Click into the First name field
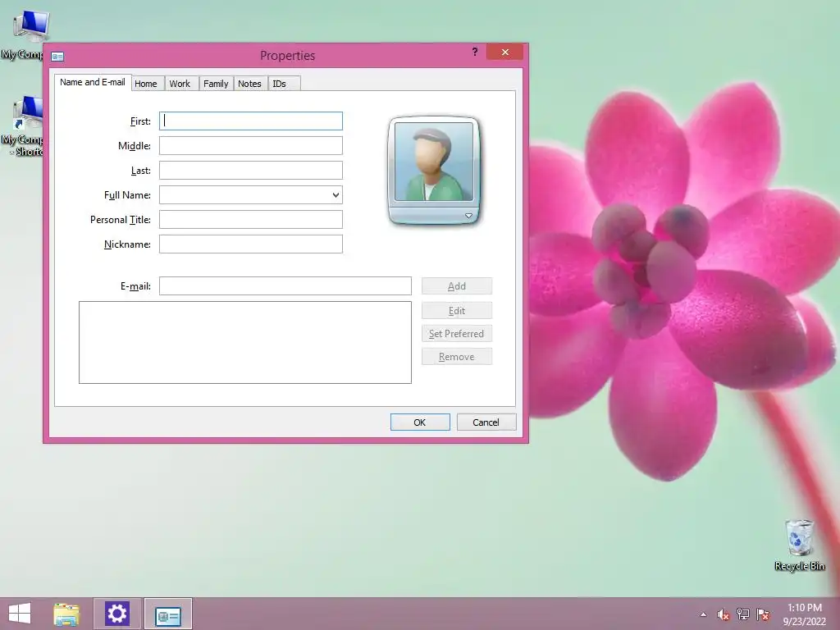 (x=251, y=121)
